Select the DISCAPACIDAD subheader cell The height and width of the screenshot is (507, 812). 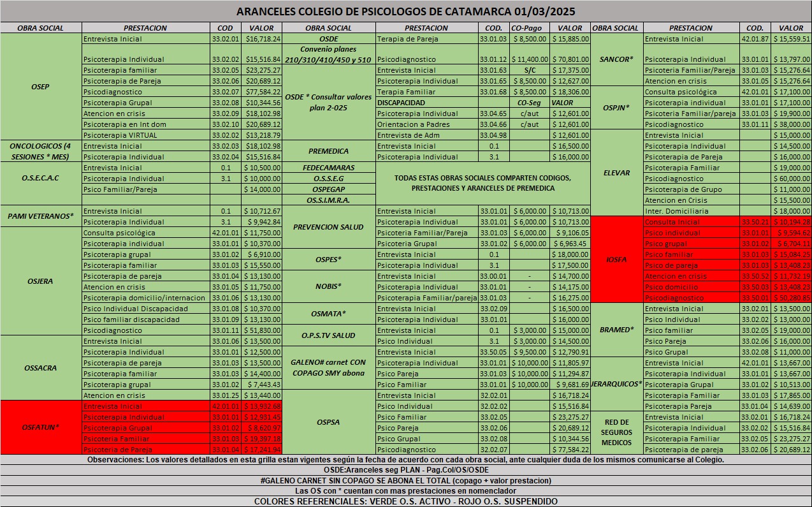point(427,103)
